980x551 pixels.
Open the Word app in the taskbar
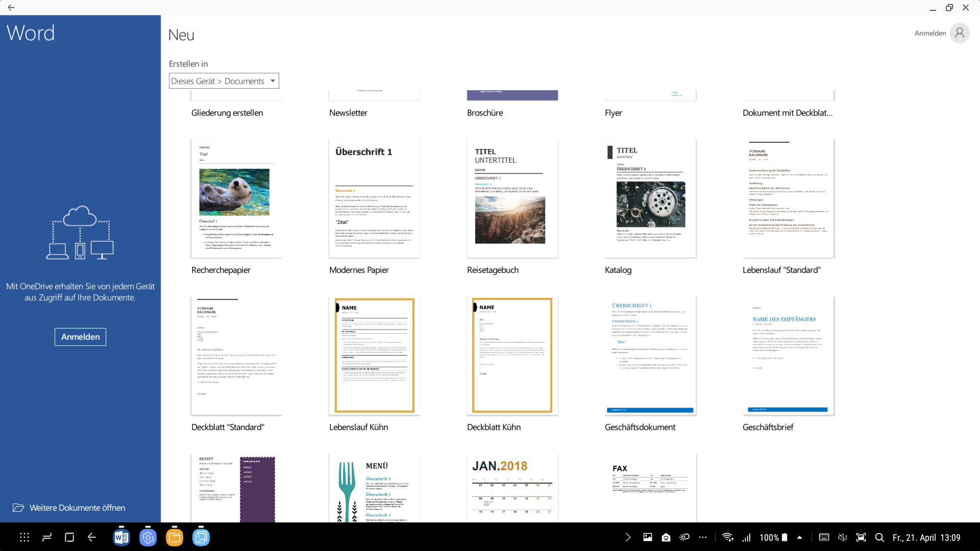[121, 537]
